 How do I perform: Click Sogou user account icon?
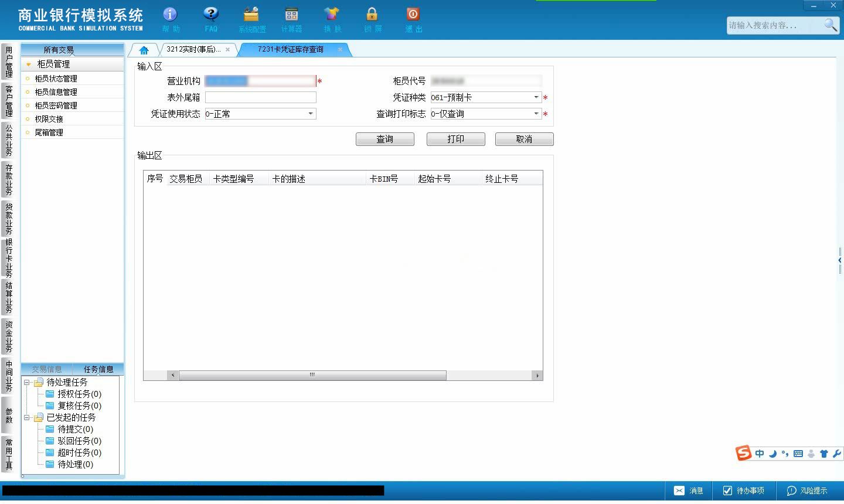[811, 454]
